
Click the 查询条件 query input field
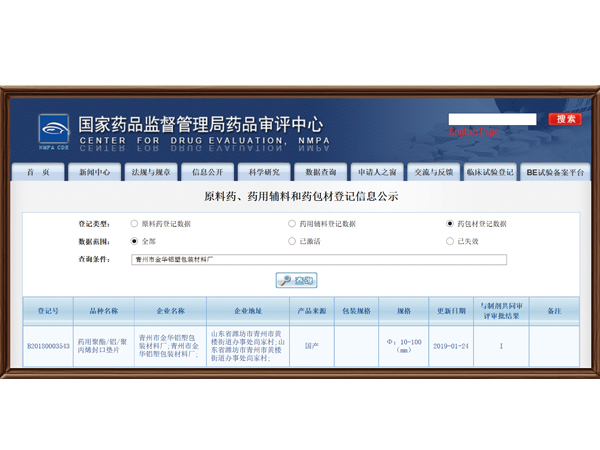pos(319,259)
